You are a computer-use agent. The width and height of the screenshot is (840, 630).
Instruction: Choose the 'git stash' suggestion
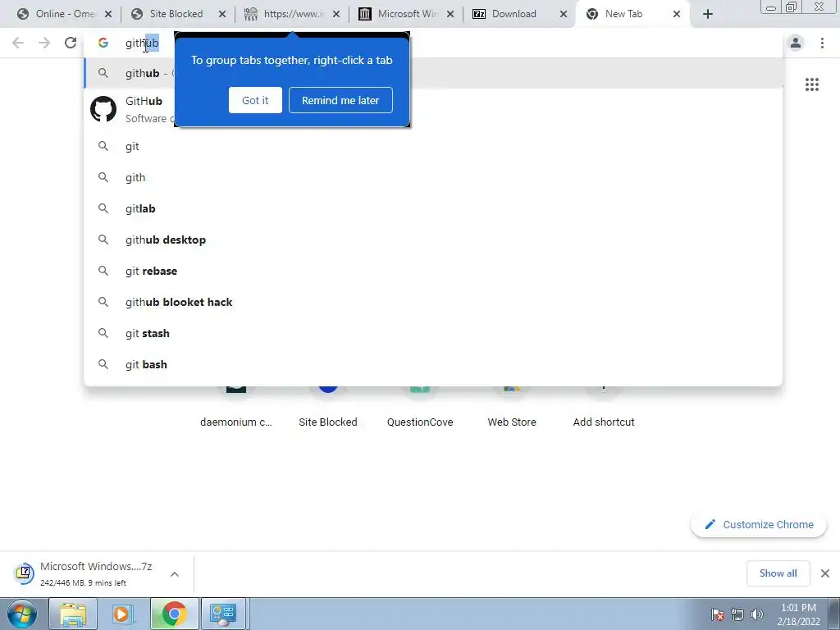433,333
